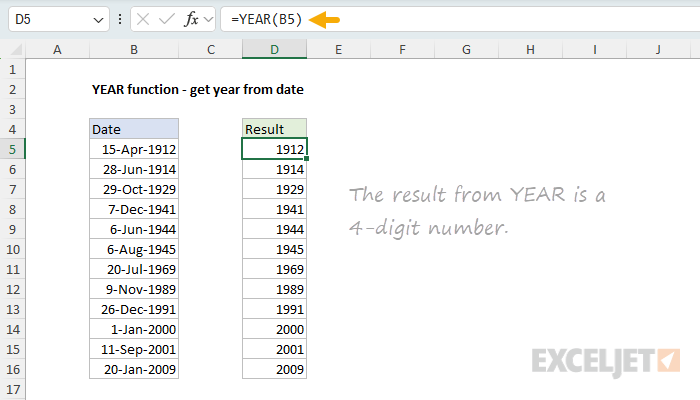Viewport: 700px width, 400px height.
Task: Click cell with date 28-Jun-1914
Action: click(134, 170)
